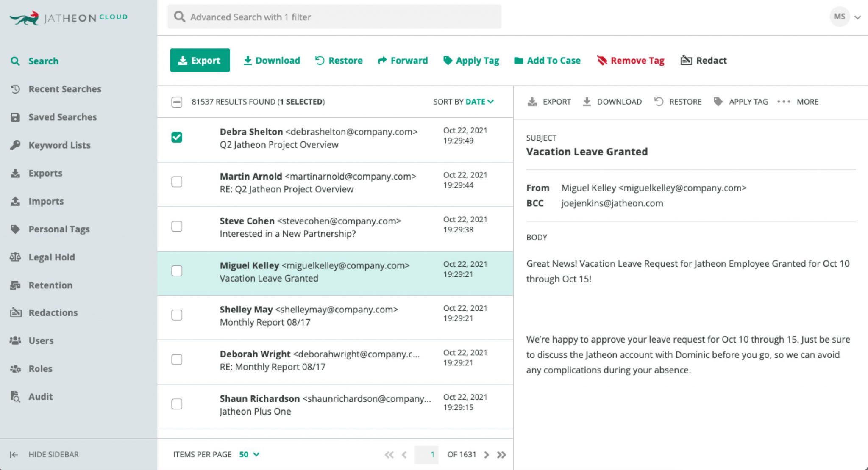
Task: Check the Steve Cohen email checkbox
Action: [177, 226]
